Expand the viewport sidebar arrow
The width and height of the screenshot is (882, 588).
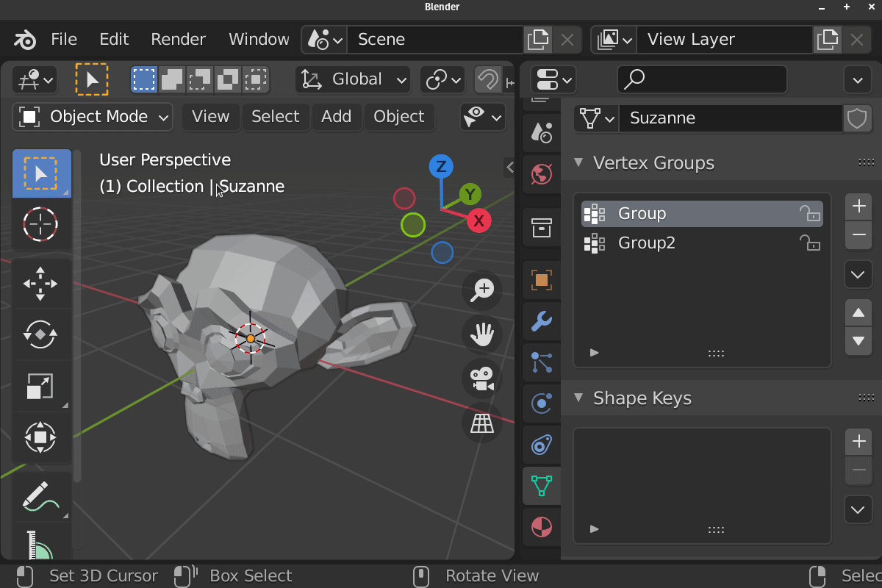(509, 168)
